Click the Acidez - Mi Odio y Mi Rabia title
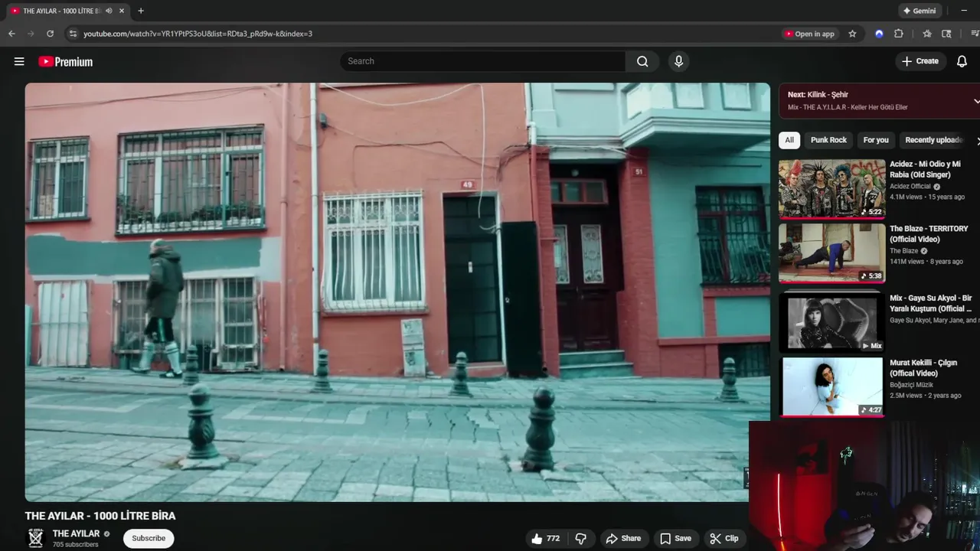 (x=925, y=169)
